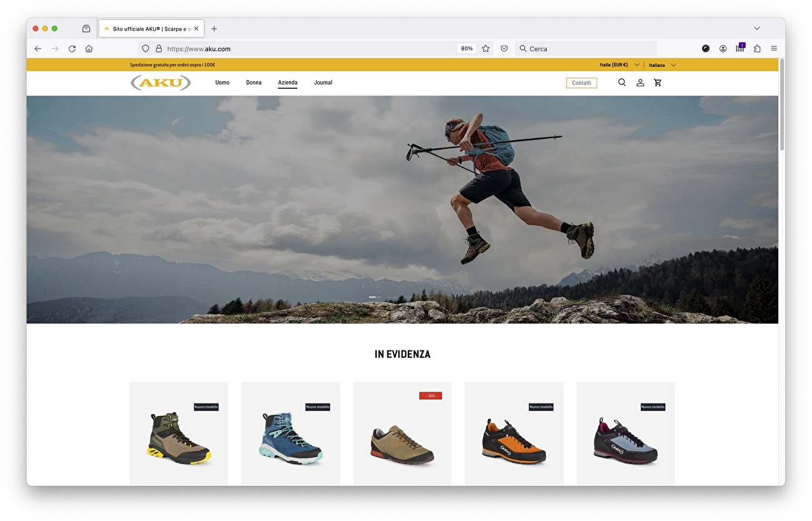This screenshot has height=521, width=812.
Task: Open the Donna menu
Action: coord(254,82)
